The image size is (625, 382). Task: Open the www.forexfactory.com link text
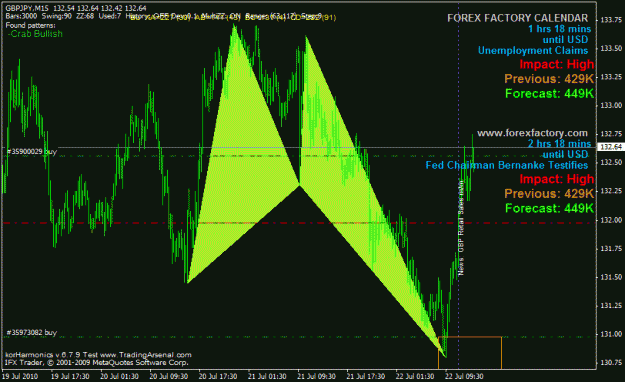click(532, 133)
